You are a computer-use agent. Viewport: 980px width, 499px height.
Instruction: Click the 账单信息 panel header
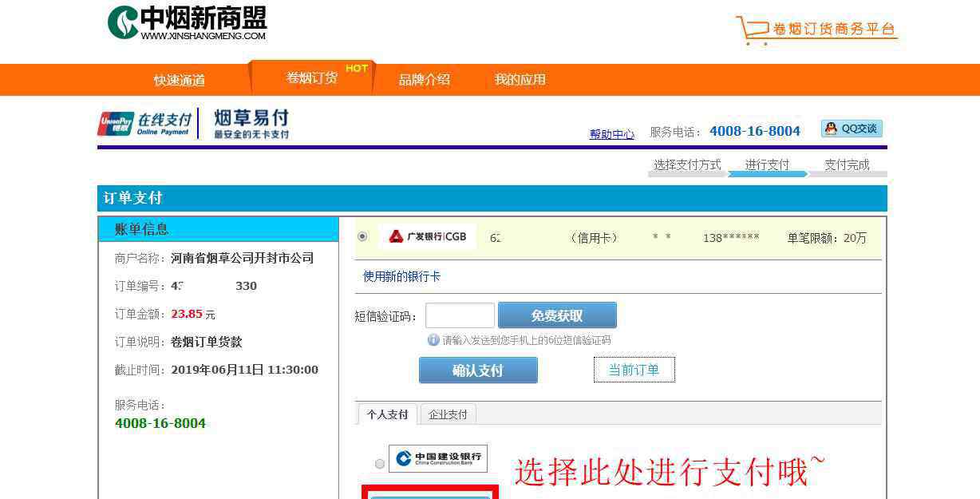[218, 229]
